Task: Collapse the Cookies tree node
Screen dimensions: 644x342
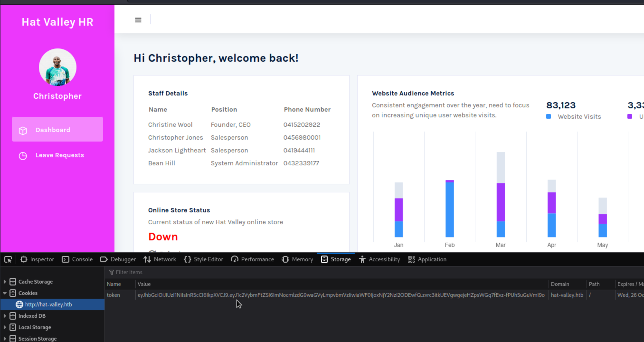Action: click(x=5, y=293)
